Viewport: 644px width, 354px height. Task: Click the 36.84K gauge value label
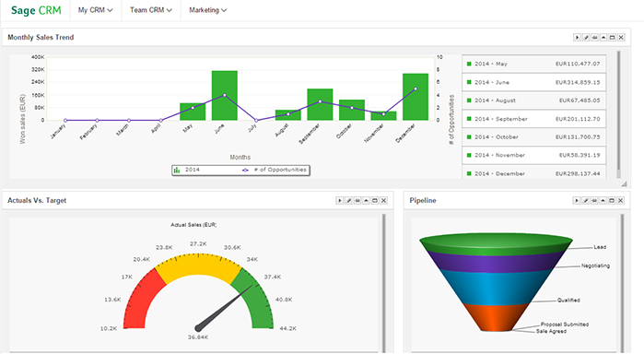coord(198,337)
